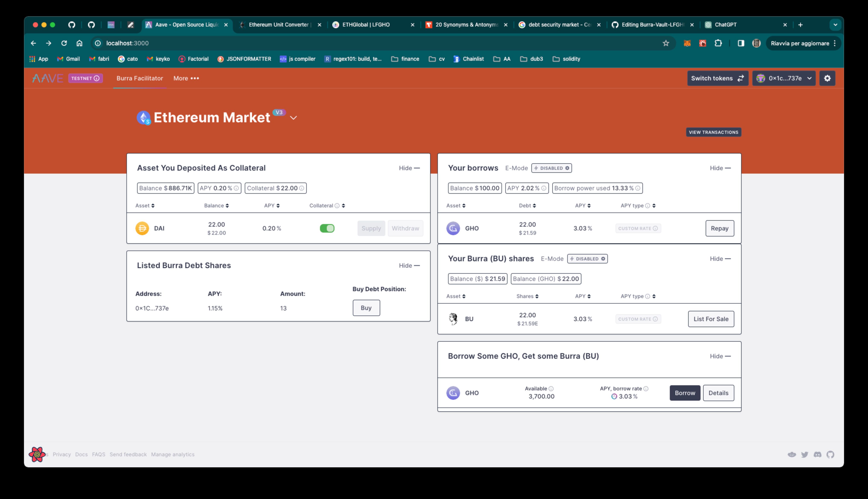Open Google Apps grid bookmark
Image resolution: width=868 pixels, height=499 pixels.
click(x=39, y=59)
